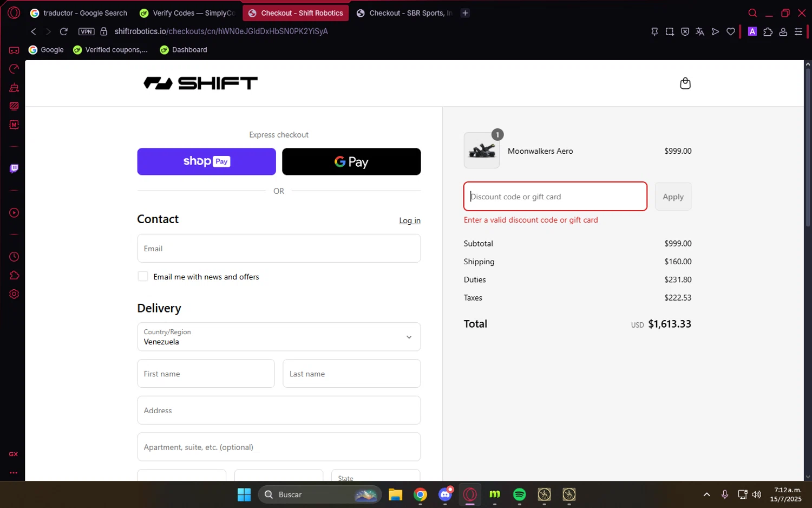Open Google Chrome from taskbar
Image resolution: width=812 pixels, height=508 pixels.
pyautogui.click(x=421, y=494)
